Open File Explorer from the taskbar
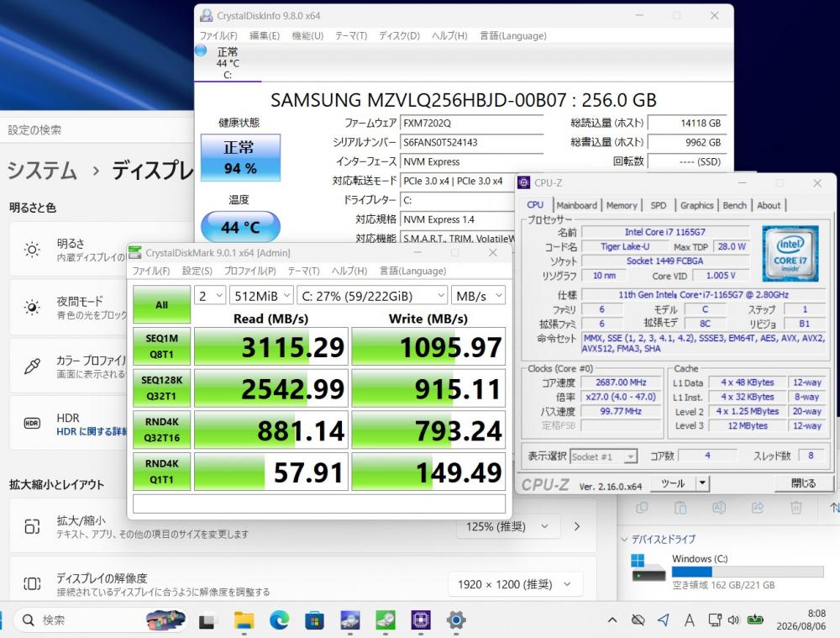The width and height of the screenshot is (840, 638). pyautogui.click(x=244, y=620)
